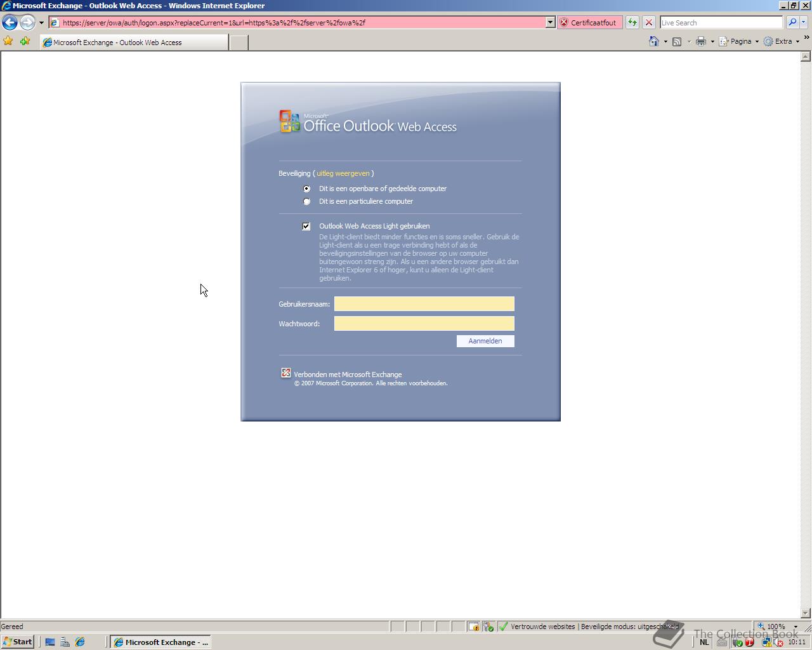The width and height of the screenshot is (812, 650).
Task: Add page to favorites via star-plus icon
Action: [x=25, y=41]
